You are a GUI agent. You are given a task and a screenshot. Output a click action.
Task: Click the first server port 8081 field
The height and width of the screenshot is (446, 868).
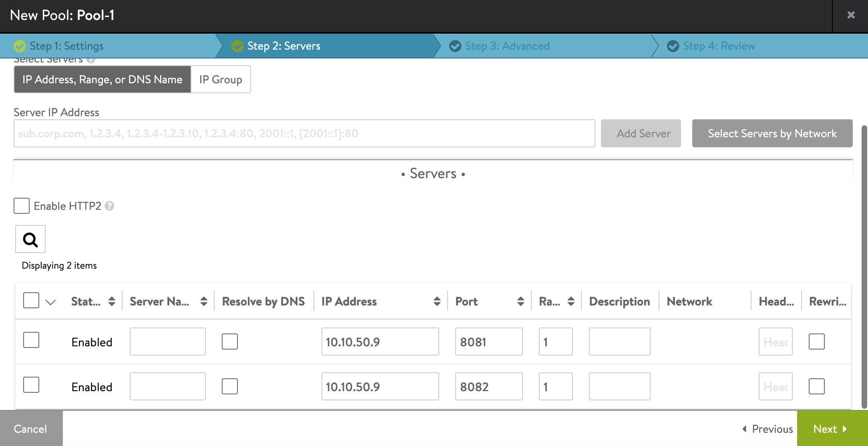(488, 342)
